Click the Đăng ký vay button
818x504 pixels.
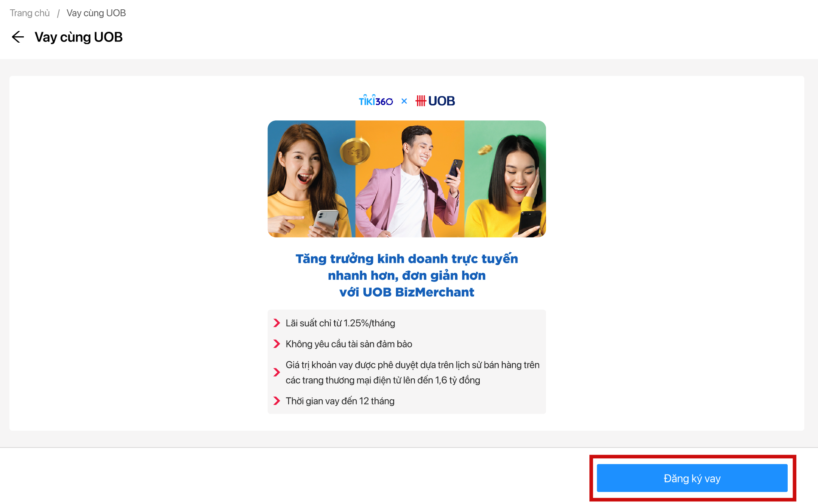coord(692,478)
